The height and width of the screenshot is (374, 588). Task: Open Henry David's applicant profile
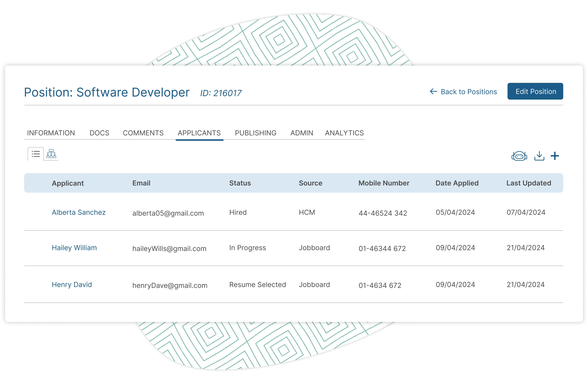point(72,285)
